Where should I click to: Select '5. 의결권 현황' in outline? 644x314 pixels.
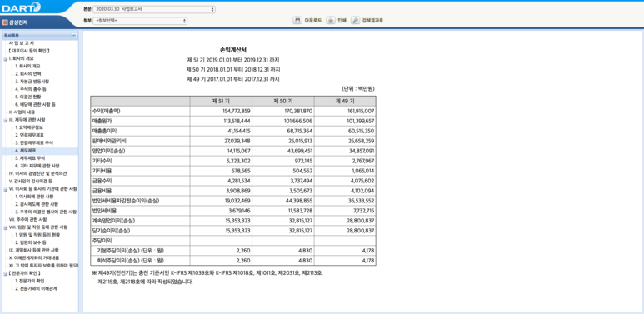(x=28, y=97)
